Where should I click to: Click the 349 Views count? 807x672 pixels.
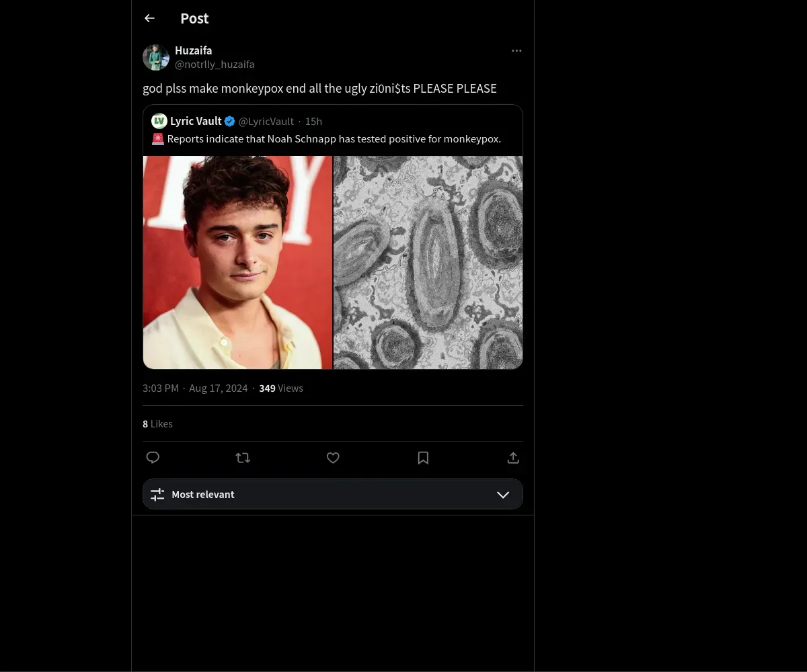pos(281,388)
